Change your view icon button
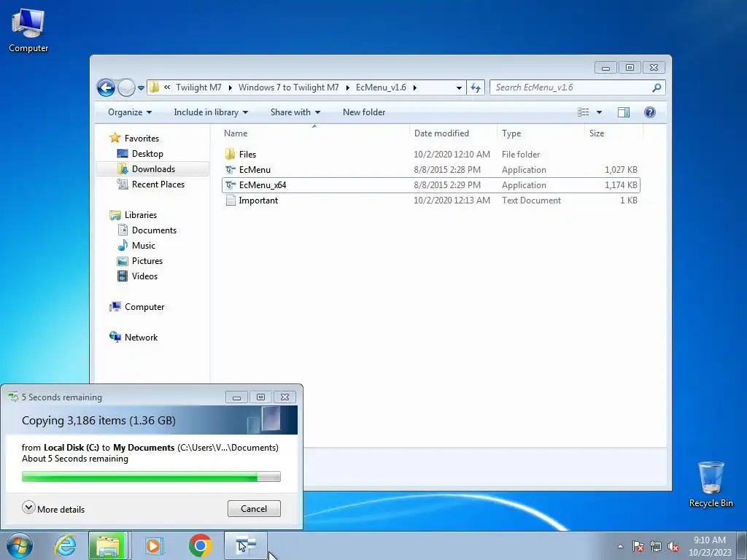This screenshot has width=747, height=560. (583, 112)
